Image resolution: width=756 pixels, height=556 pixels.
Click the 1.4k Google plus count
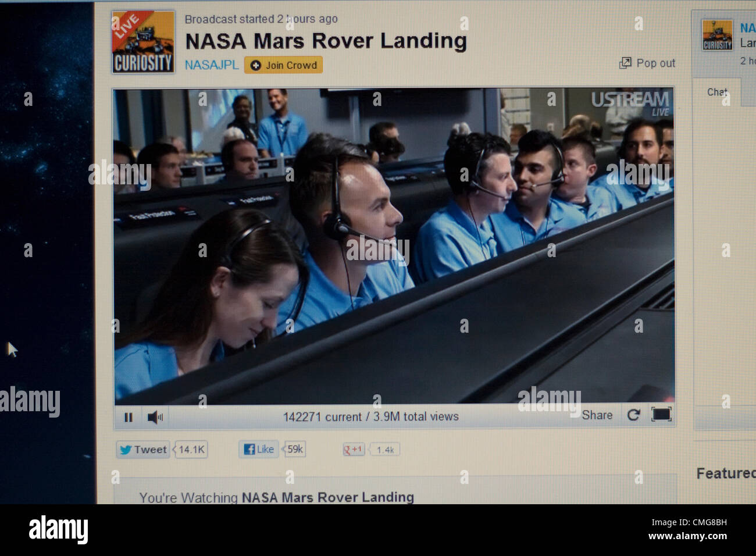(385, 450)
